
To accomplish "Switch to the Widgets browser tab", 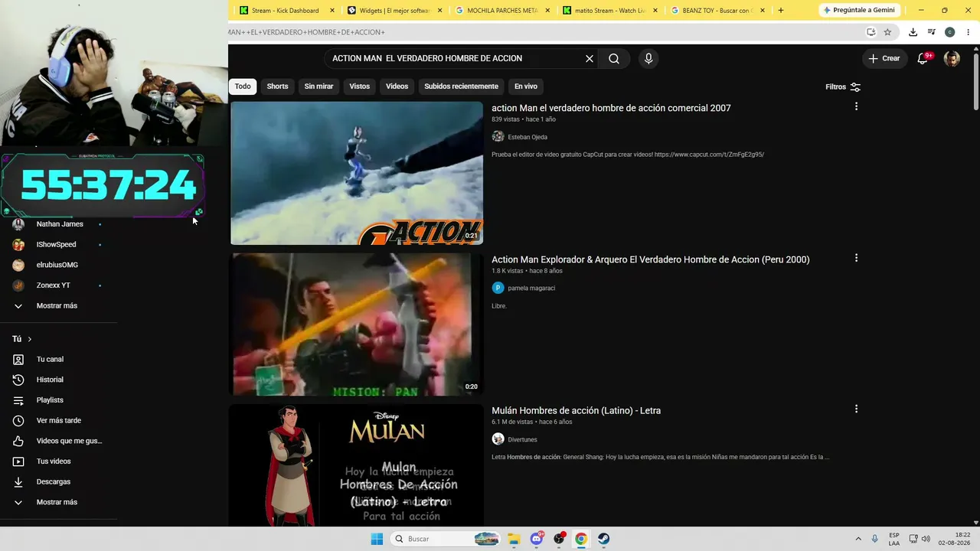I will [394, 11].
